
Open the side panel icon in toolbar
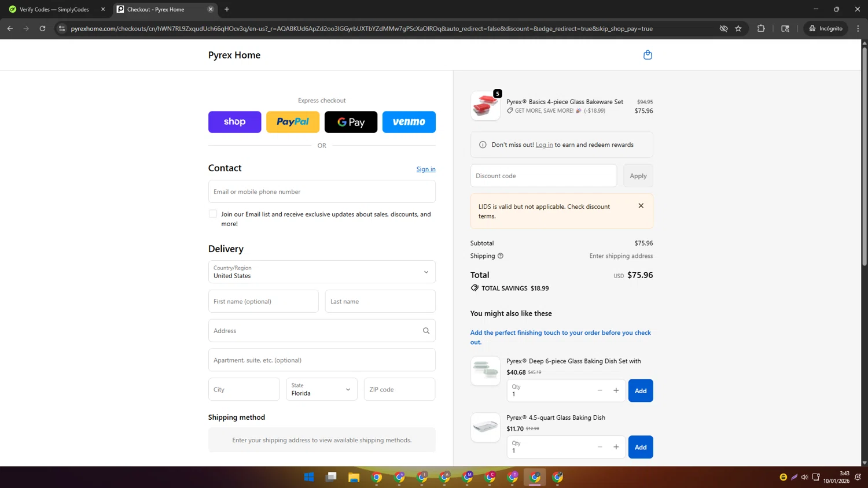785,28
